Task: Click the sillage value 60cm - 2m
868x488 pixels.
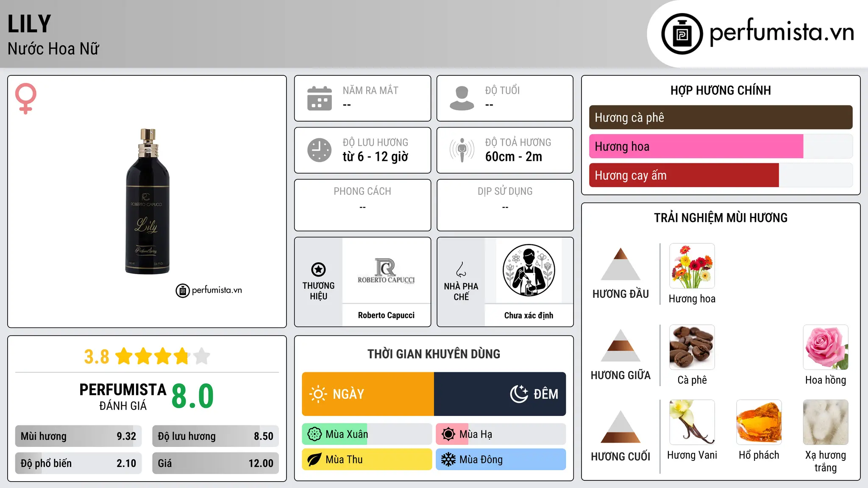Action: (514, 156)
